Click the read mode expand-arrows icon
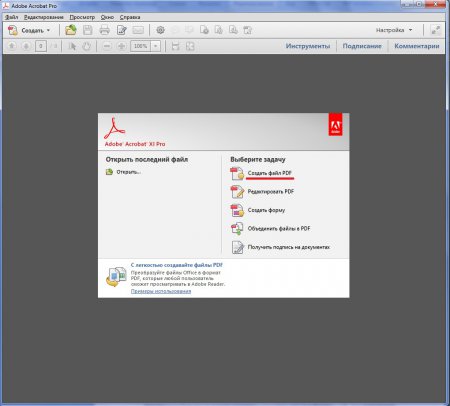The height and width of the screenshot is (406, 450). pos(435,30)
